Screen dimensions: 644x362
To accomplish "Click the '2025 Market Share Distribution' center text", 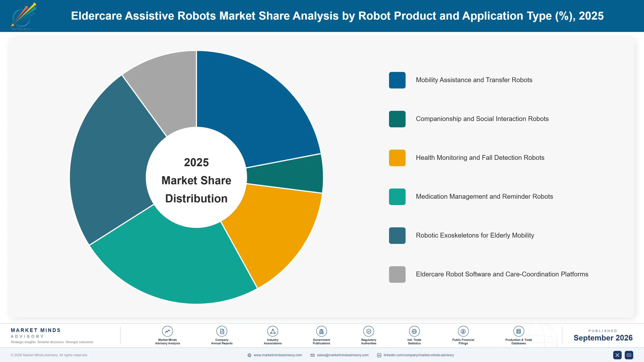I will (x=196, y=180).
